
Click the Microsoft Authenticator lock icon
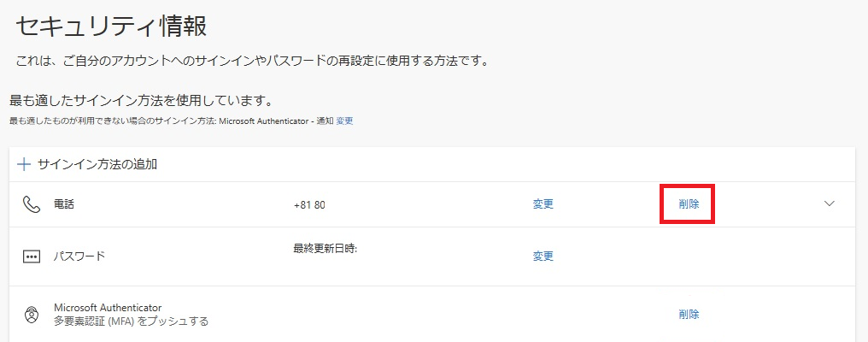[31, 315]
